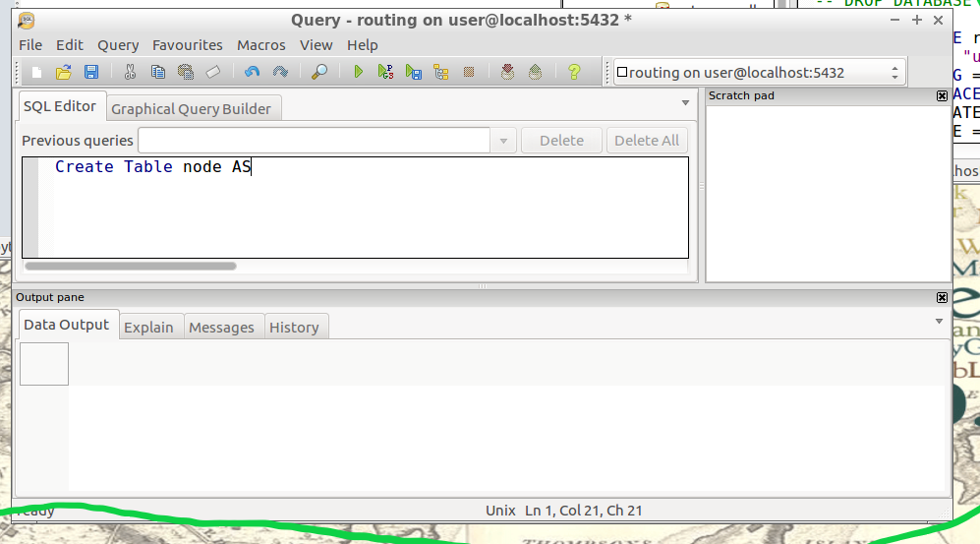Save the query with the floppy disk icon
980x544 pixels.
[90, 72]
